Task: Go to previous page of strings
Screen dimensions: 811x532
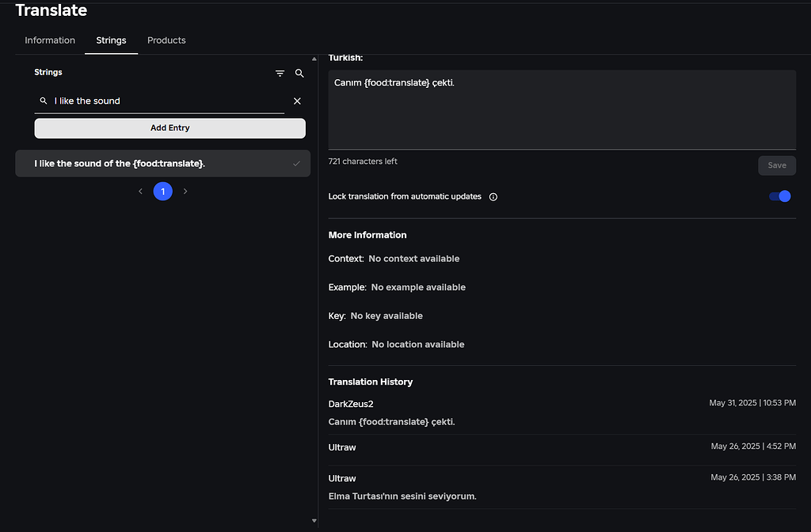Action: (x=140, y=192)
